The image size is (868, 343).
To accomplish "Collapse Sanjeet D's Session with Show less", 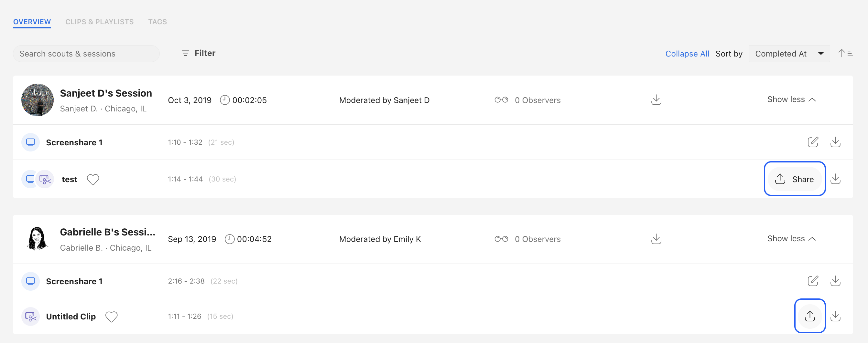I will [x=791, y=99].
